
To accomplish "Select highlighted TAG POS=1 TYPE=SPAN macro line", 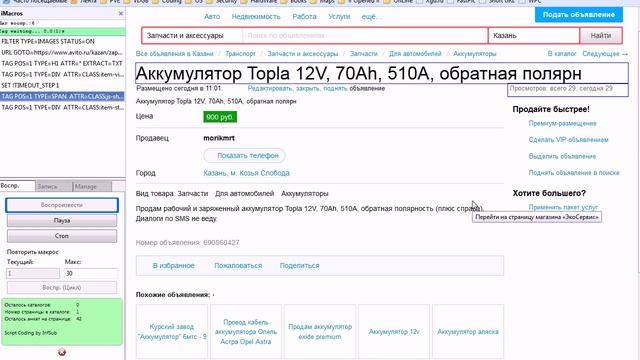I will coord(62,97).
